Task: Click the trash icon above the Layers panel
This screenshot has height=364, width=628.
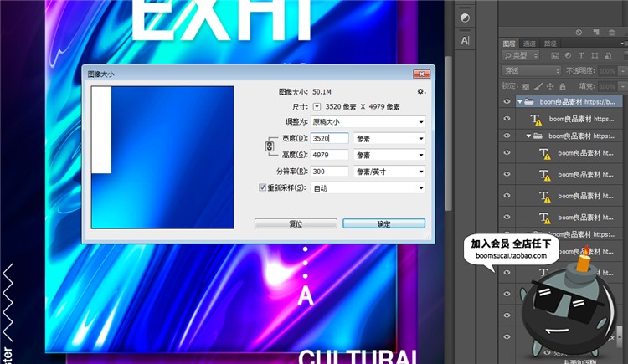Action: pos(611,33)
